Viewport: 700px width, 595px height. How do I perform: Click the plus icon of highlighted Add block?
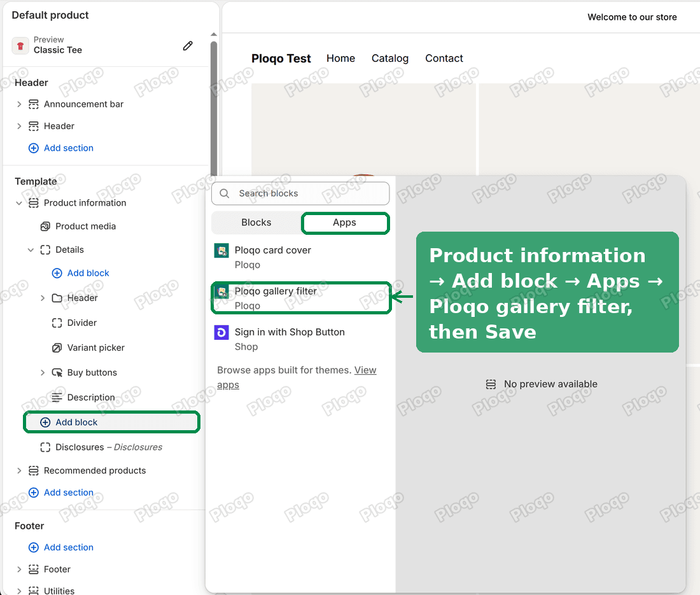pyautogui.click(x=45, y=423)
